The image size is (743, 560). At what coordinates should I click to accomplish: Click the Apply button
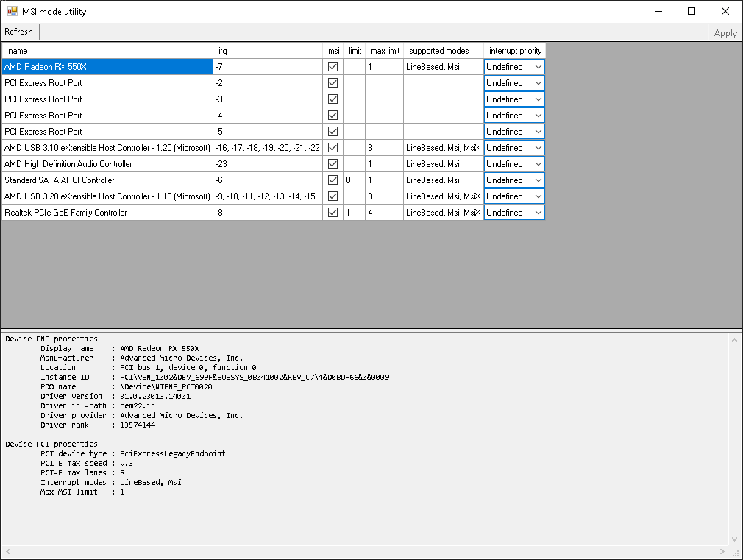coord(725,33)
